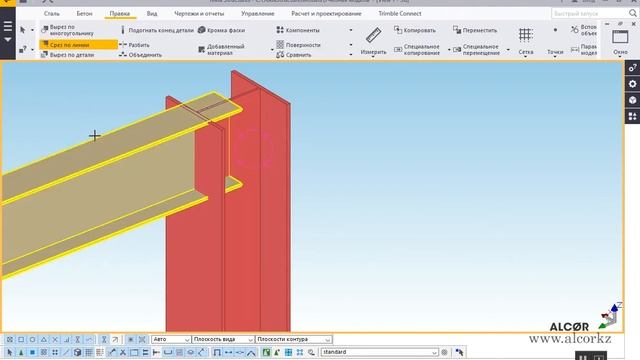
Task: Open the 'Плоскости контура' dropdown
Action: (x=293, y=339)
